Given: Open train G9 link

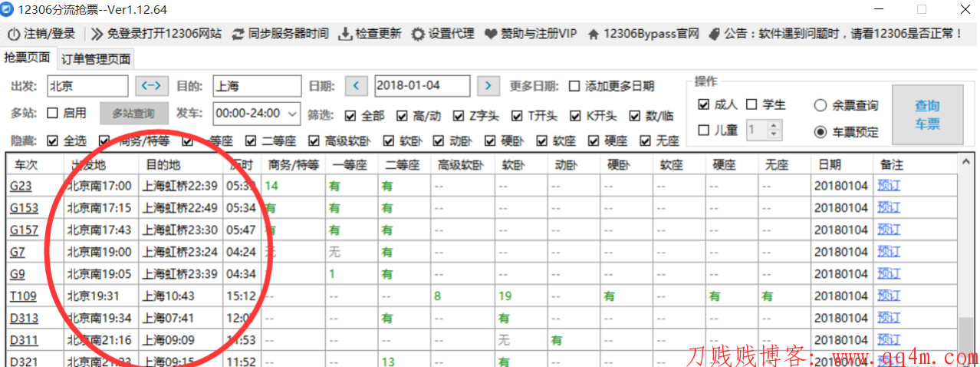Looking at the screenshot, I should (16, 273).
